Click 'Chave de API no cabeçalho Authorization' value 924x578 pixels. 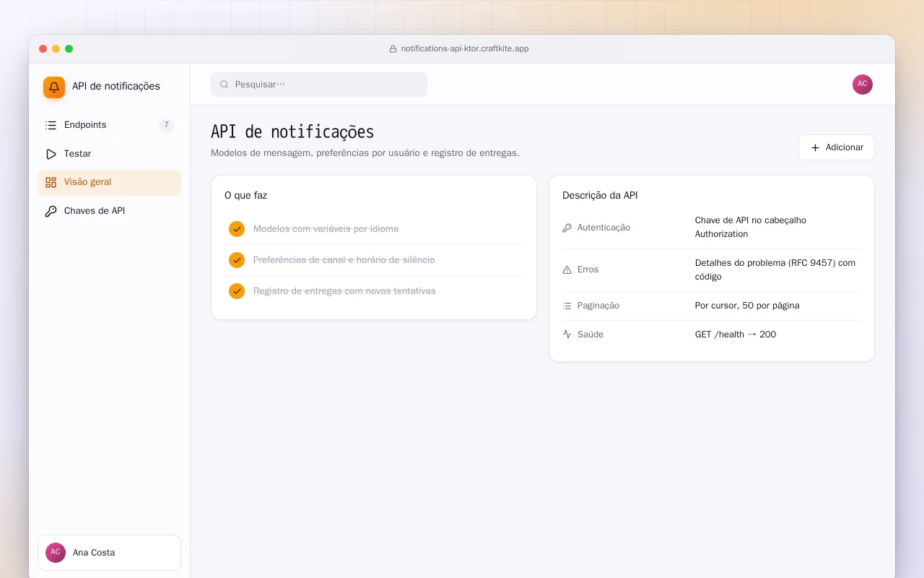(751, 227)
